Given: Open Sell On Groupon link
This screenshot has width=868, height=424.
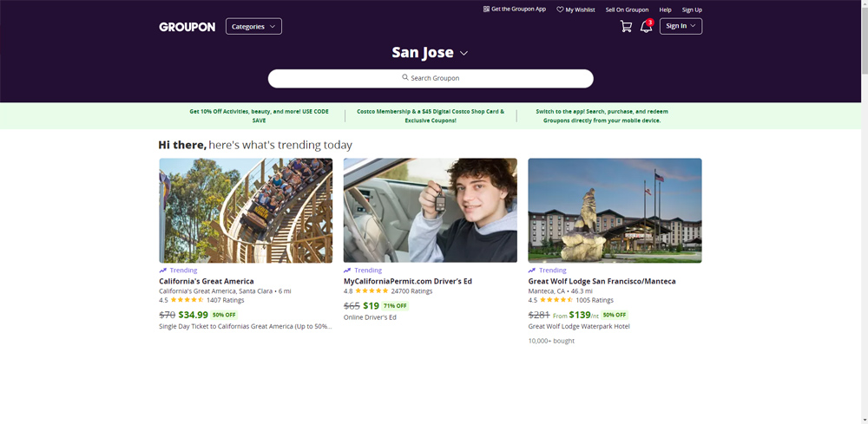Looking at the screenshot, I should [x=627, y=10].
